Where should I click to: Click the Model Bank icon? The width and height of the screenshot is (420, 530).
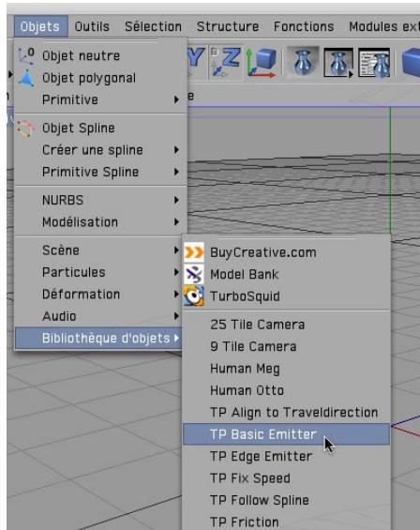(x=194, y=274)
